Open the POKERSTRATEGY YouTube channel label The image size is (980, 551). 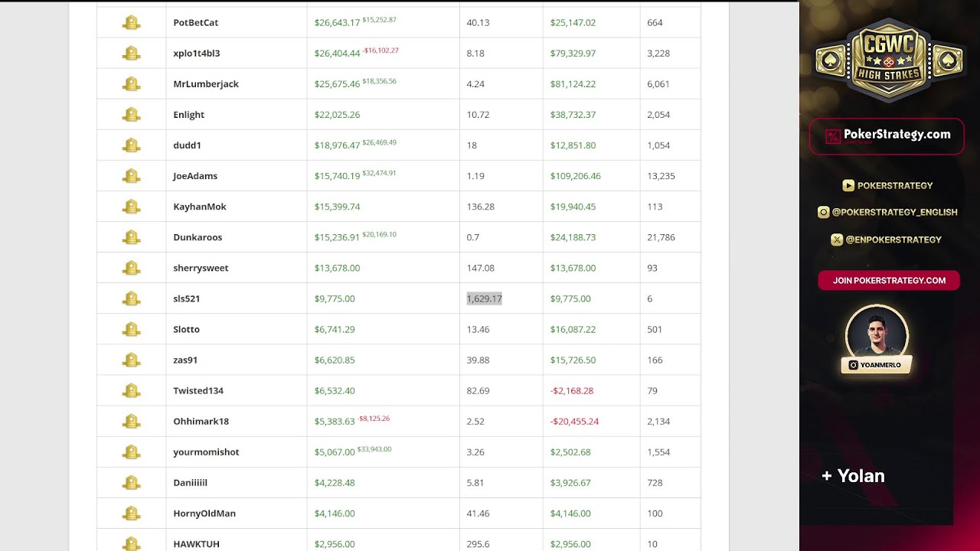point(895,185)
